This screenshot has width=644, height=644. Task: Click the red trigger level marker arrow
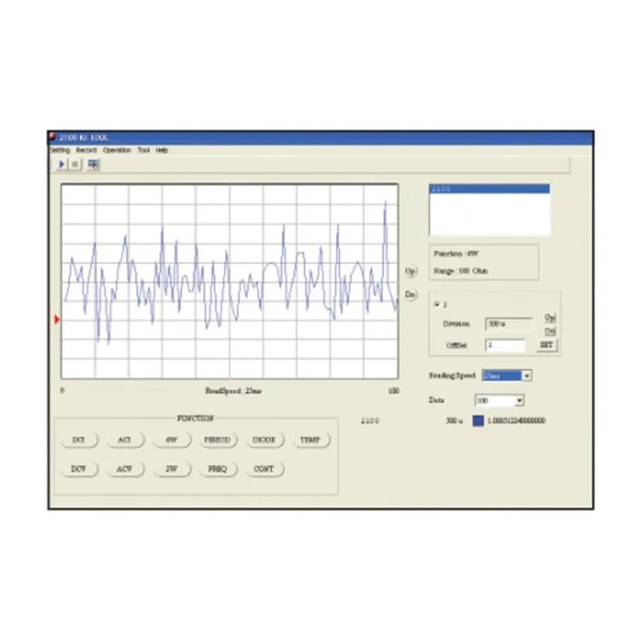(57, 320)
